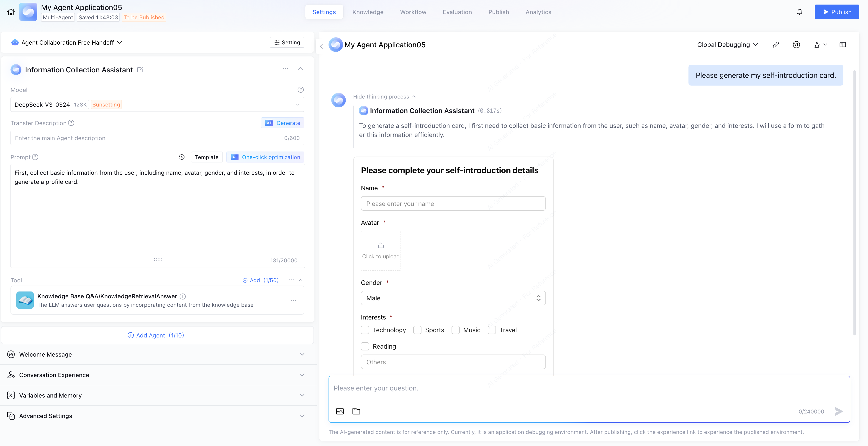This screenshot has height=446, width=868.
Task: Switch to the Workflow tab
Action: [413, 12]
